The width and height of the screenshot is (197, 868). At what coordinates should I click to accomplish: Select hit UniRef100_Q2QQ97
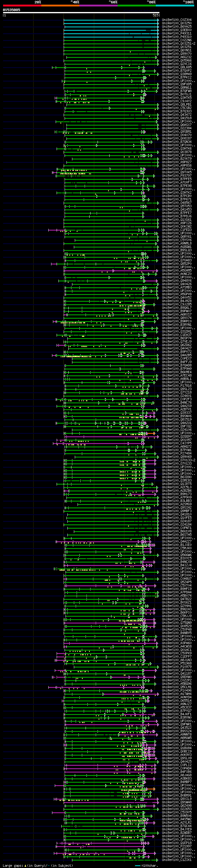pos(176,436)
